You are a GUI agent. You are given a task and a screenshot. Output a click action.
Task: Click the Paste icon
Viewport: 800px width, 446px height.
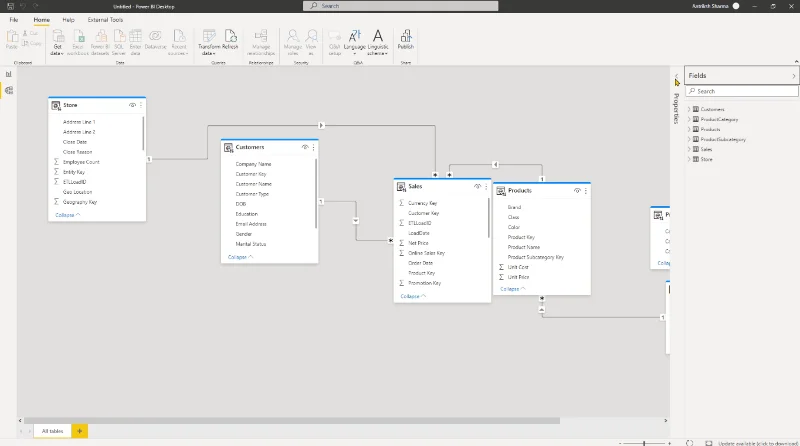point(12,37)
